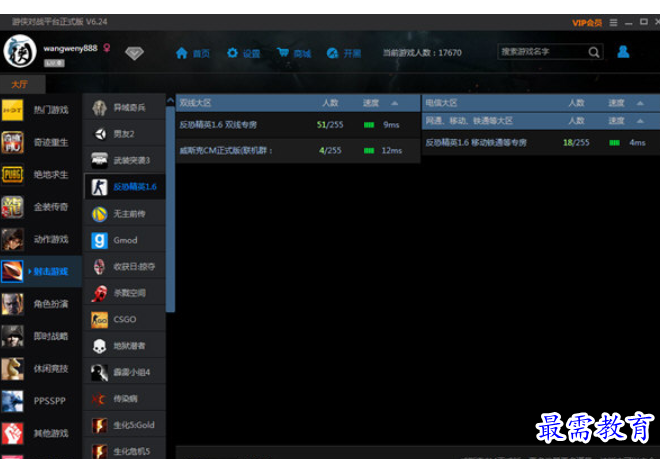Click the 开黑 team-up icon
This screenshot has height=459, width=660.
333,53
